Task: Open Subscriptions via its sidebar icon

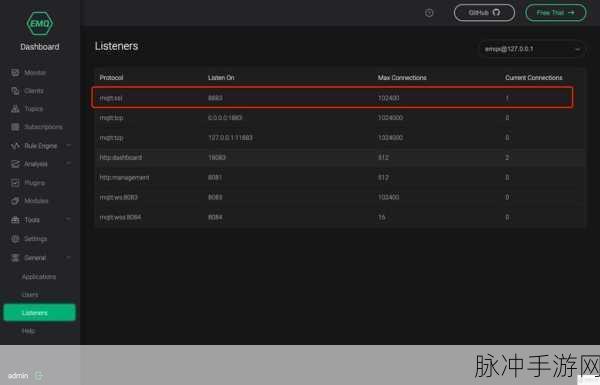Action: click(15, 127)
